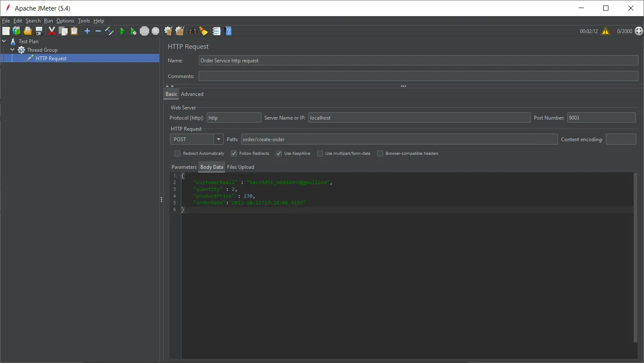
Task: Click the Clear All double-broom gear icon
Action: click(179, 31)
